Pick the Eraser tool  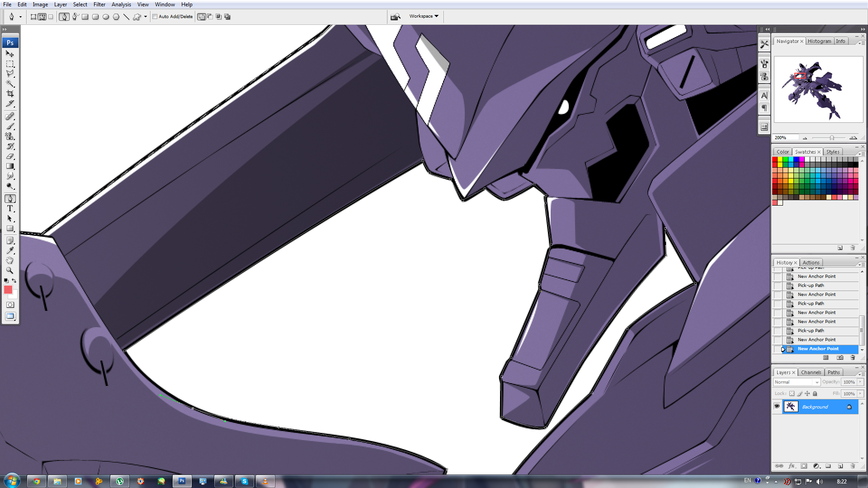[x=10, y=156]
